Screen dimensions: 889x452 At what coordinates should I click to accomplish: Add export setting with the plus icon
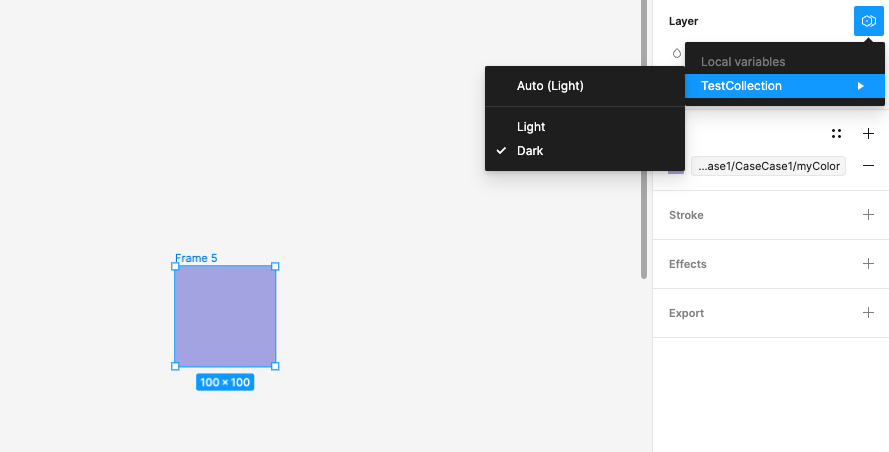(868, 313)
